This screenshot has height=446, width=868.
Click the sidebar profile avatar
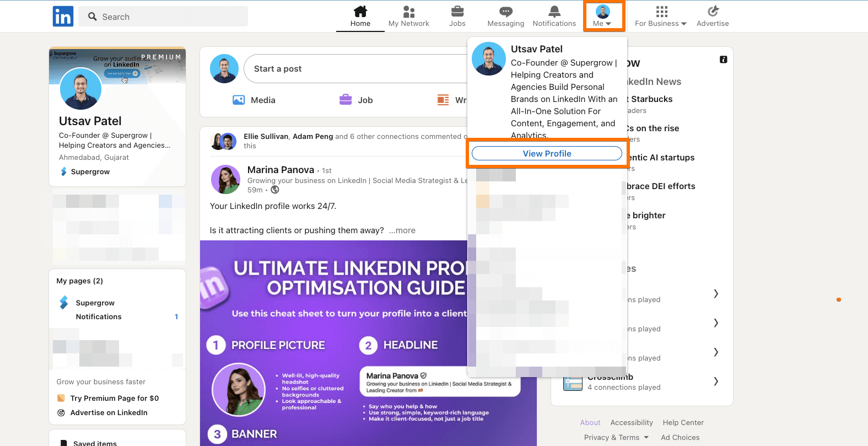[x=80, y=89]
